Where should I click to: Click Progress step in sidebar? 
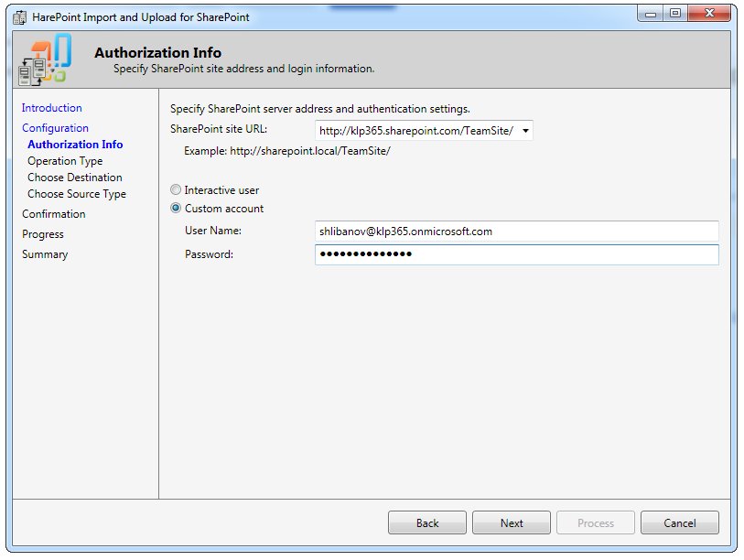(43, 234)
